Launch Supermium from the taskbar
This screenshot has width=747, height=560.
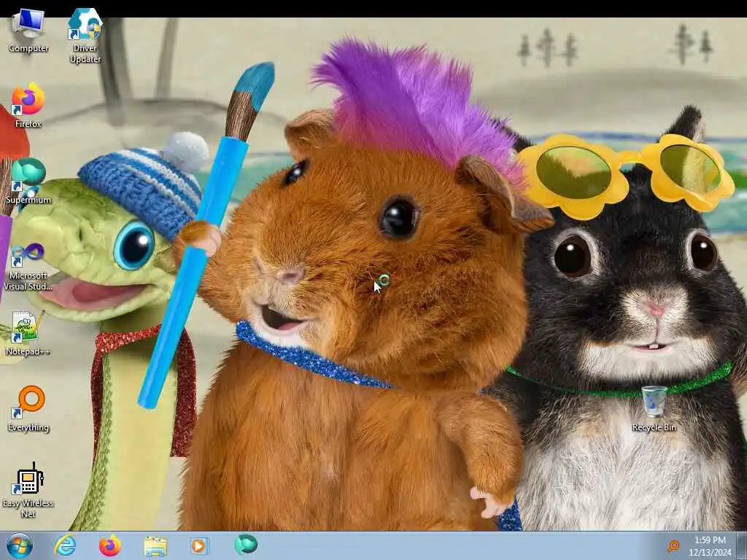(246, 545)
